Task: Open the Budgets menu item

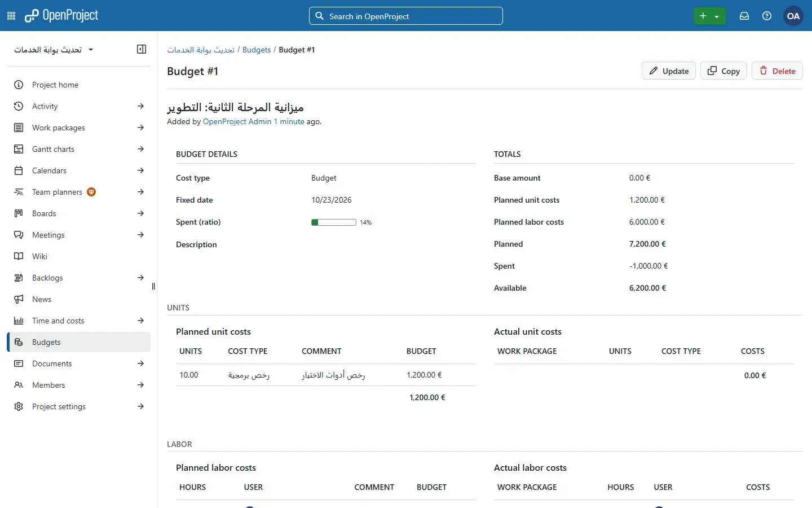Action: [x=79, y=342]
